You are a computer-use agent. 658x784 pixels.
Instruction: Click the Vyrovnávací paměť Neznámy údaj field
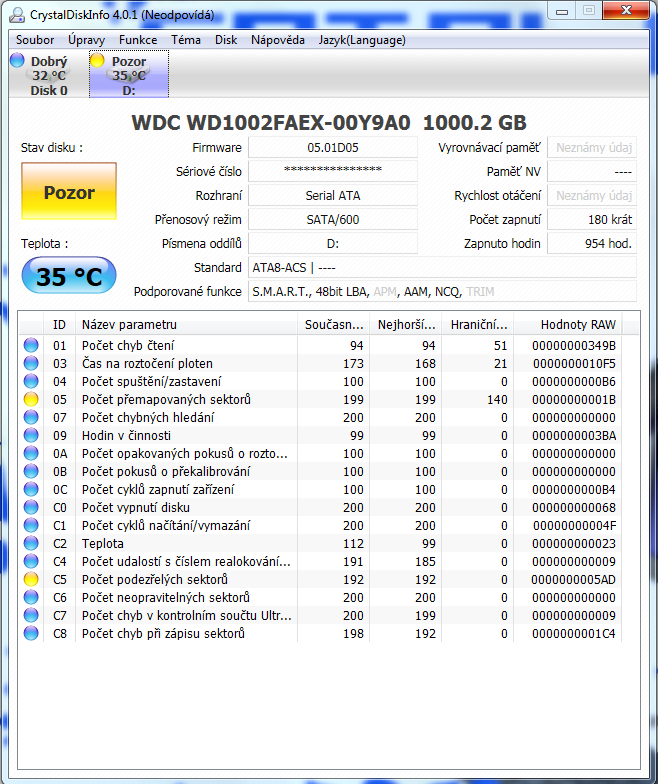click(x=592, y=148)
